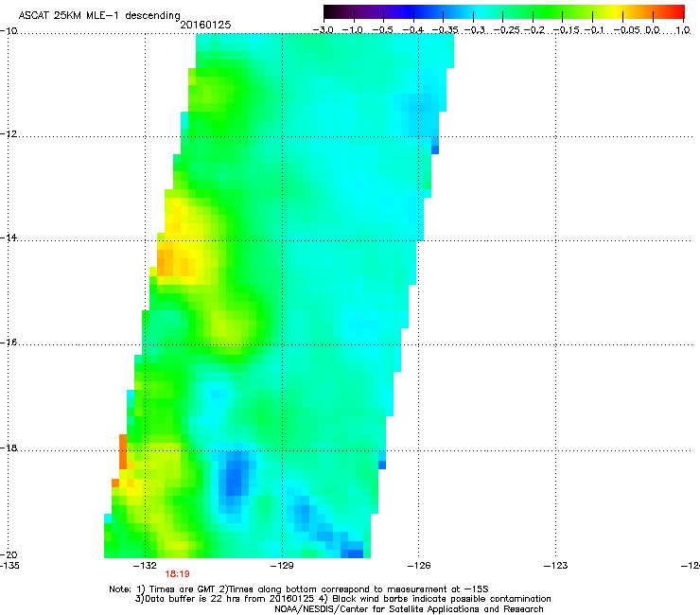This screenshot has height=615, width=700.
Task: Click the -123 longitude axis label
Action: (555, 565)
